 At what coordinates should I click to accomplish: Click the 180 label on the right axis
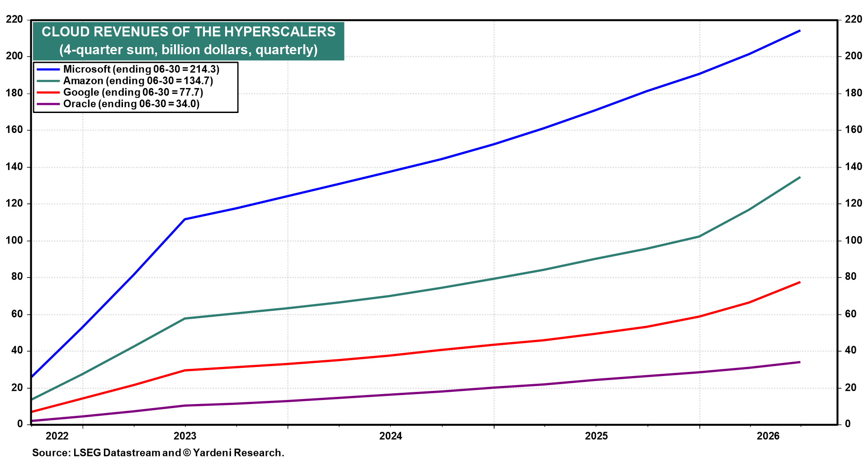pyautogui.click(x=854, y=93)
